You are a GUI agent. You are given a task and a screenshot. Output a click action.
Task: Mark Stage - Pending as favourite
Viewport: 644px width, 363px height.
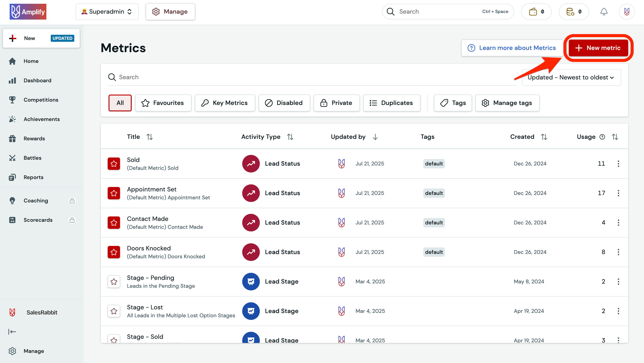point(114,281)
